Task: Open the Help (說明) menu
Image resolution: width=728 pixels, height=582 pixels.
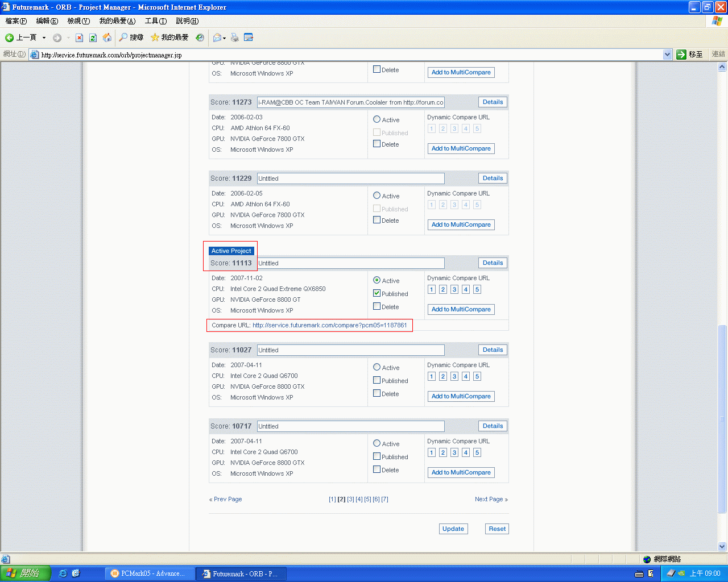Action: (187, 21)
